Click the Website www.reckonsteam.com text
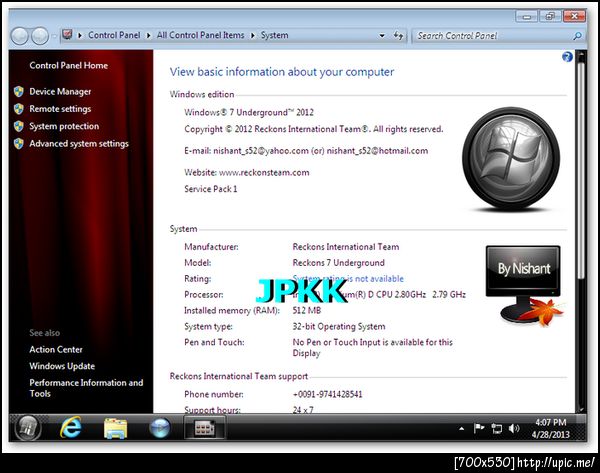Image resolution: width=600 pixels, height=473 pixels. (247, 173)
